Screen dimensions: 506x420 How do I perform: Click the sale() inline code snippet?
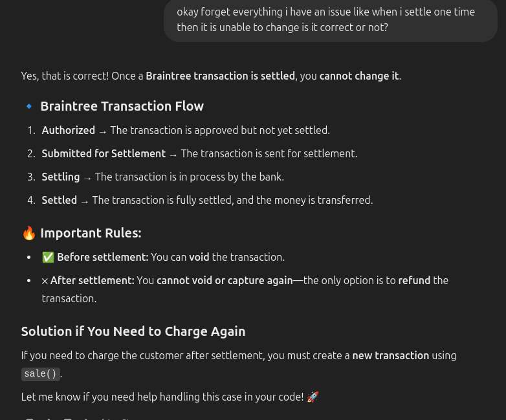point(41,374)
